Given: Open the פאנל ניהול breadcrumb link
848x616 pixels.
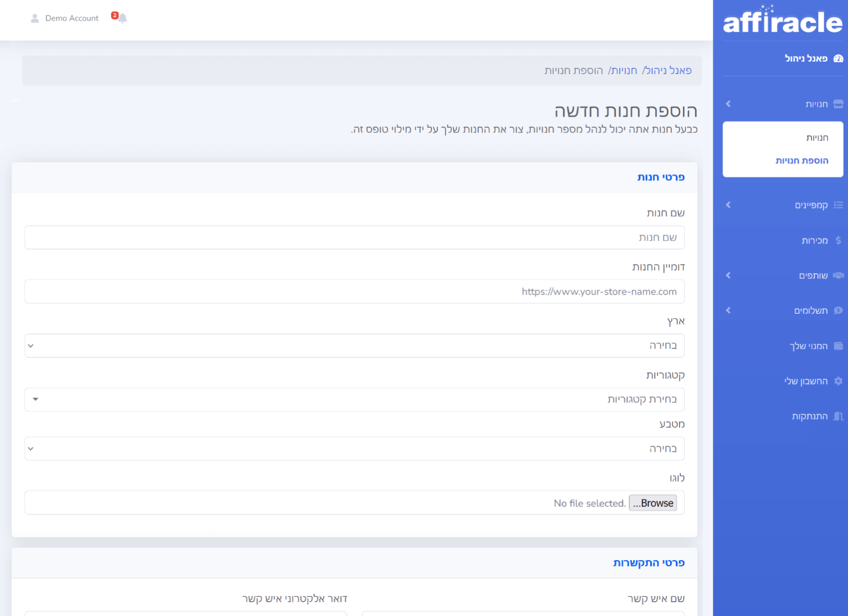Looking at the screenshot, I should (667, 70).
